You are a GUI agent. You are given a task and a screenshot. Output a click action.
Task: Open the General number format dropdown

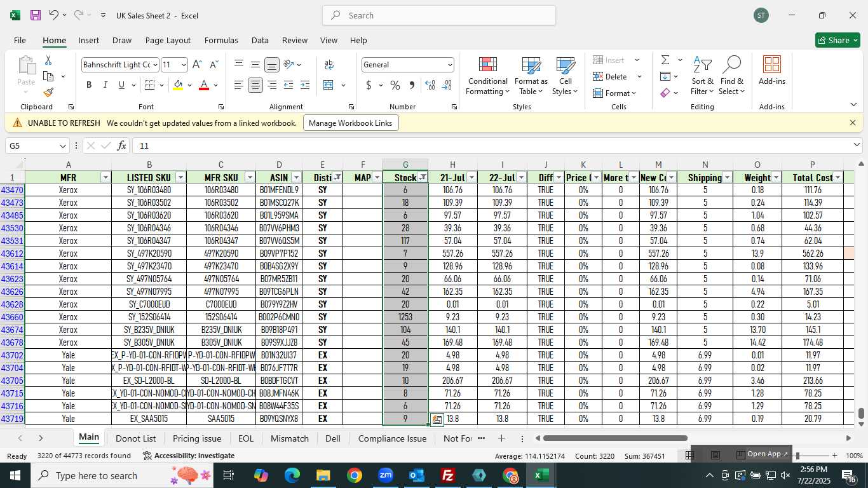pyautogui.click(x=450, y=65)
